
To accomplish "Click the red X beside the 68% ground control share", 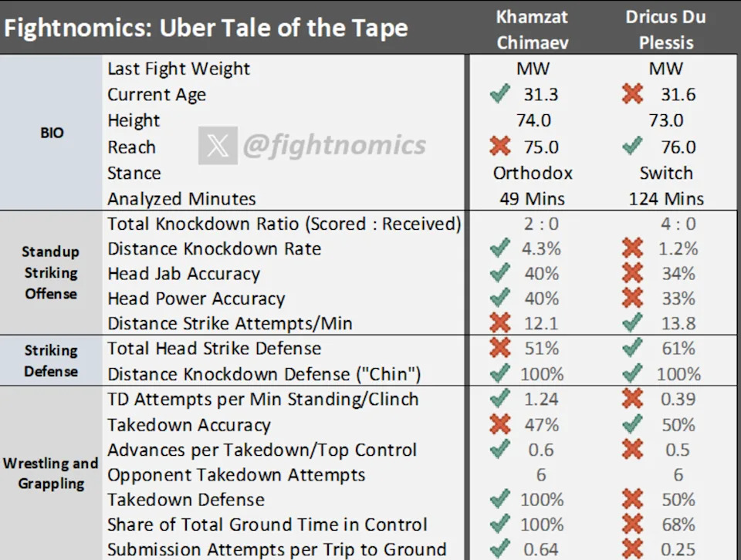I will pos(633,525).
